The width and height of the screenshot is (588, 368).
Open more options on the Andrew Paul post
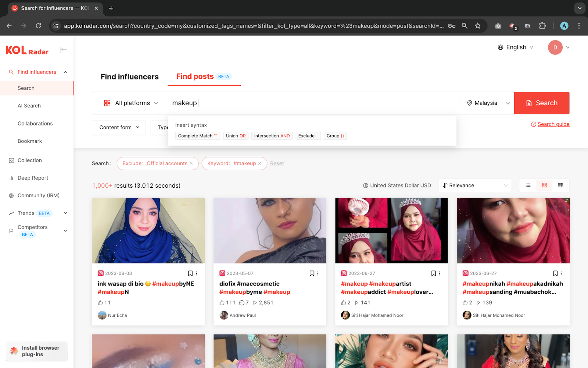pyautogui.click(x=318, y=273)
